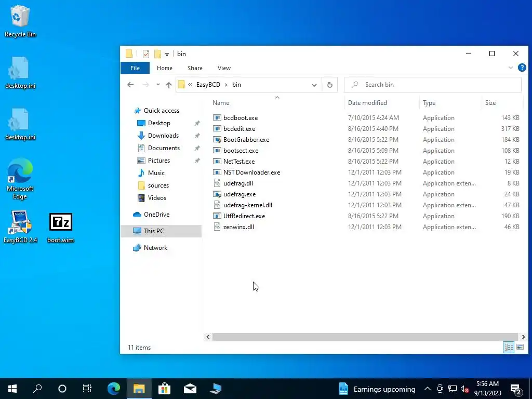Open the Share ribbon tab
The width and height of the screenshot is (532, 399).
(195, 68)
